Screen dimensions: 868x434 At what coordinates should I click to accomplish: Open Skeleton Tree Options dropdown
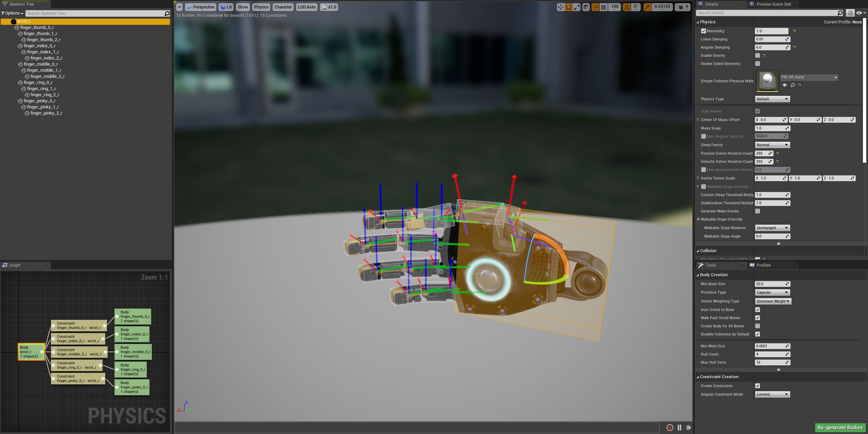click(x=12, y=13)
